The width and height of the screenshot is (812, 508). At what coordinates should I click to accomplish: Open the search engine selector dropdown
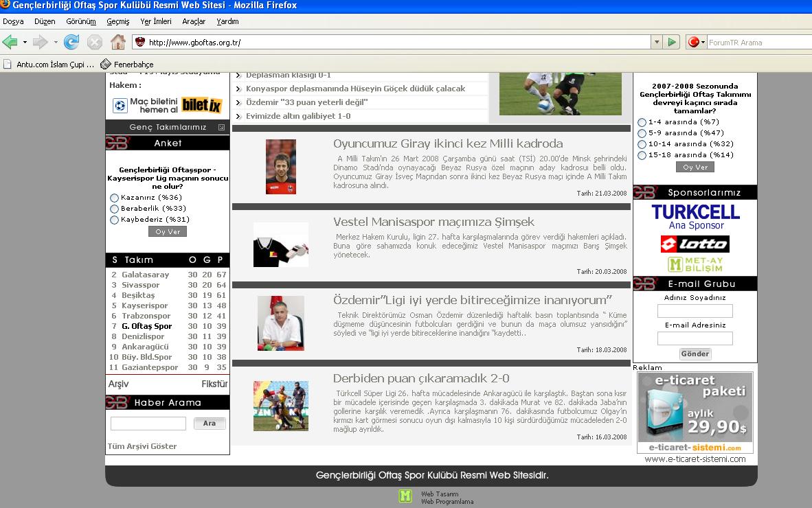click(697, 42)
